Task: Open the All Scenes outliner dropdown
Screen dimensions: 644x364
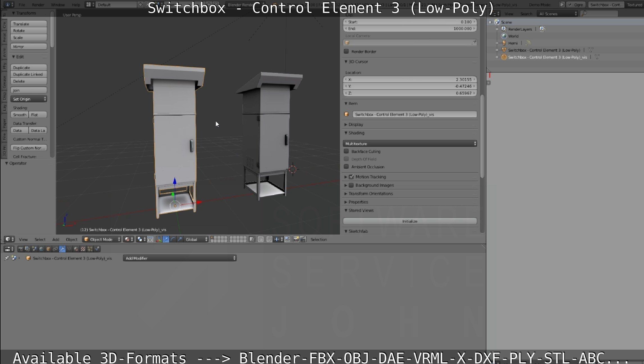Action: pyautogui.click(x=557, y=13)
